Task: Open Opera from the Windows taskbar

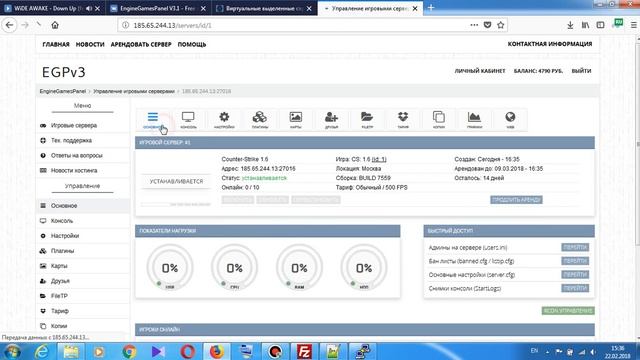Action: coord(187,351)
